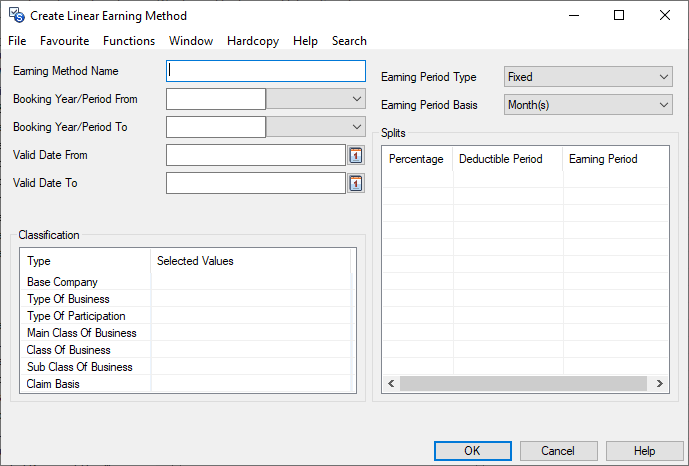Focus the Earning Method Name field
The image size is (689, 466).
pos(266,71)
